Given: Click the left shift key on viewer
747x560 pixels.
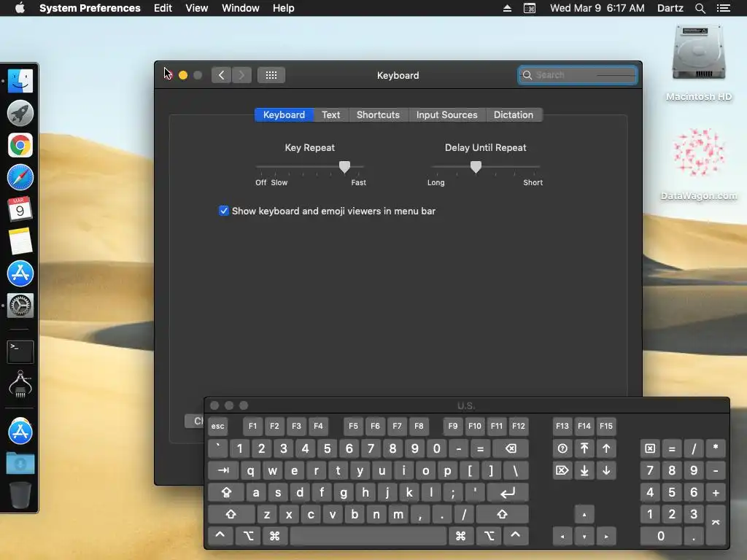Looking at the screenshot, I should tap(231, 514).
